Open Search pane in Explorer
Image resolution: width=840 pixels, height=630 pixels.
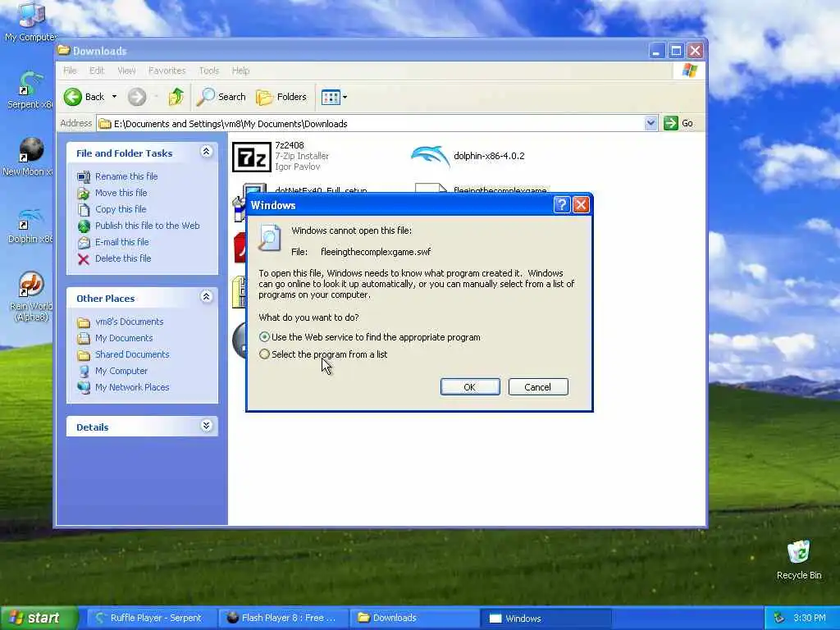coord(221,97)
